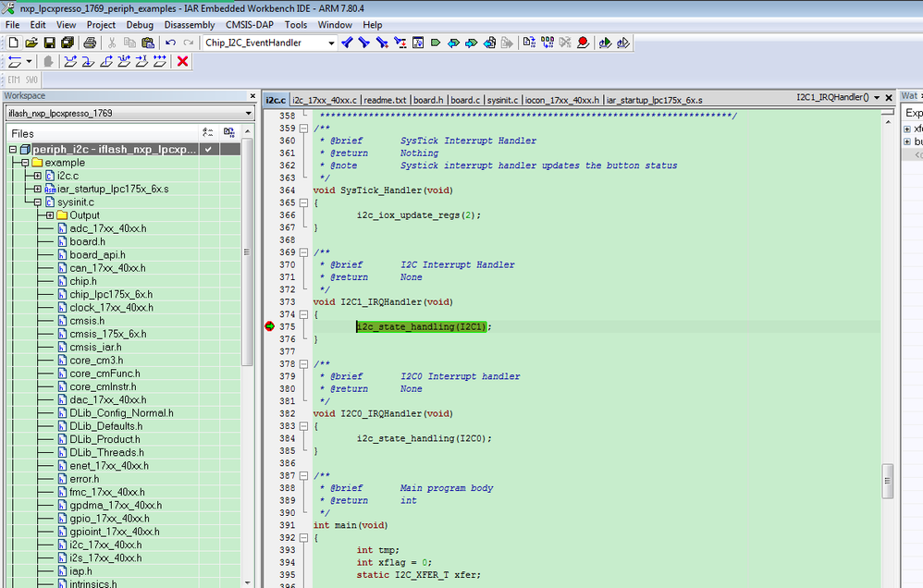Open the I2C1_IRQHandler() function selector

[876, 97]
